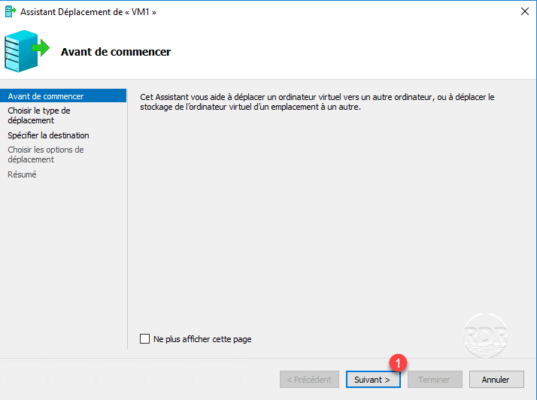Image resolution: width=537 pixels, height=400 pixels.
Task: Jump to the Résumé step
Action: tap(22, 174)
